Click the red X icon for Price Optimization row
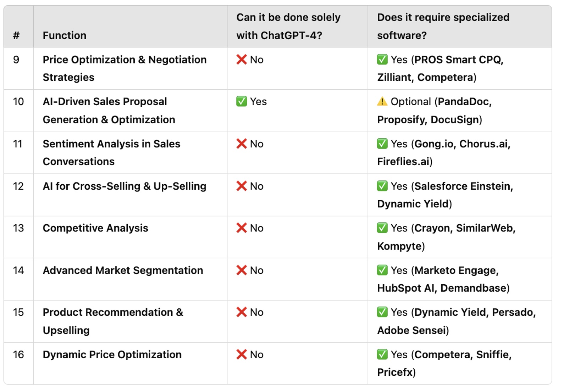This screenshot has height=392, width=564. (x=242, y=60)
